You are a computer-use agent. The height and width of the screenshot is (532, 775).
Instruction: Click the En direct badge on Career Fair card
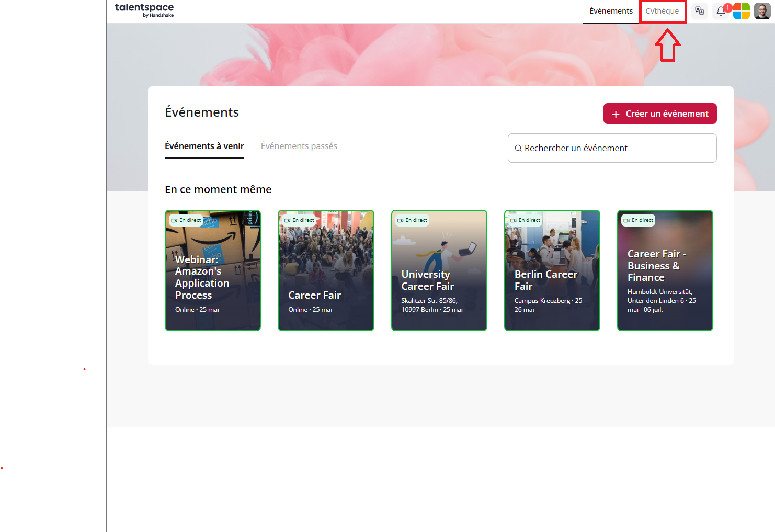tap(299, 220)
